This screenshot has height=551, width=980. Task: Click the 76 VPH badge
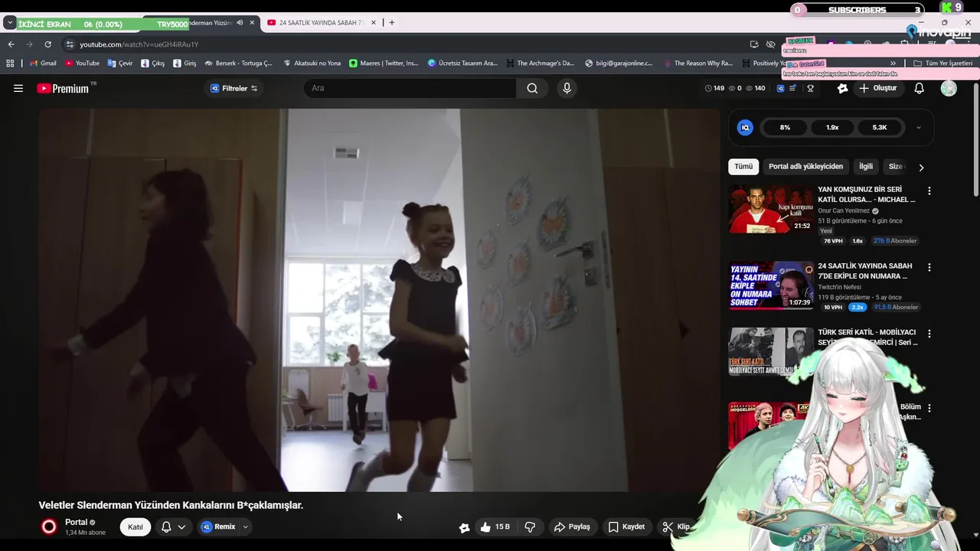point(833,241)
